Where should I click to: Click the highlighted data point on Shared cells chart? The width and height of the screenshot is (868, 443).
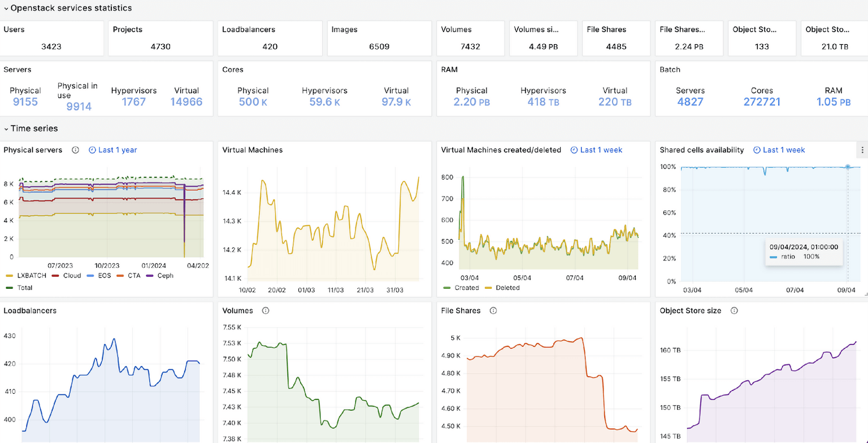coord(847,167)
